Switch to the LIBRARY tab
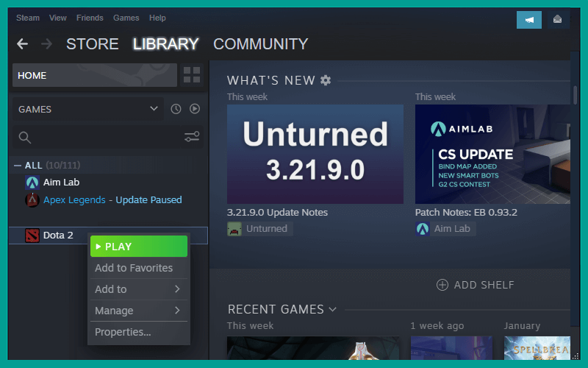The height and width of the screenshot is (368, 588). point(166,44)
